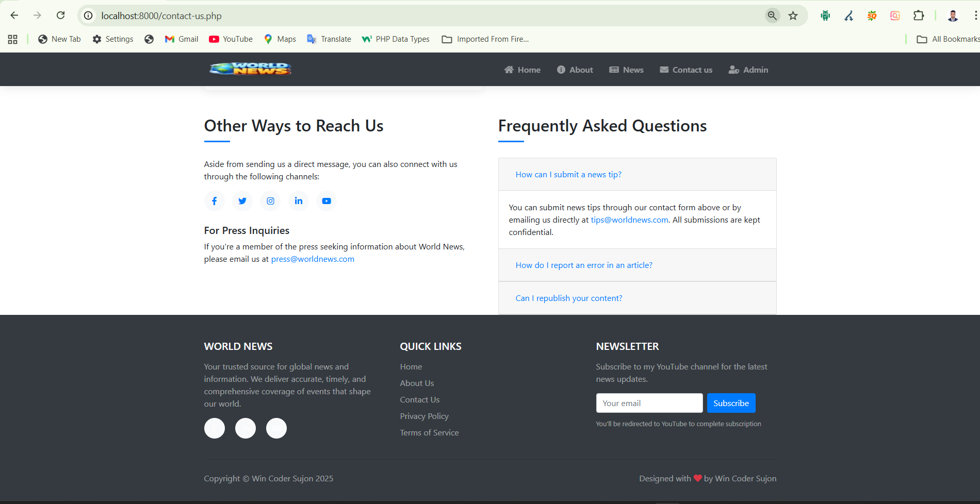
Task: Open the browser Extensions puzzle icon
Action: coord(919,16)
